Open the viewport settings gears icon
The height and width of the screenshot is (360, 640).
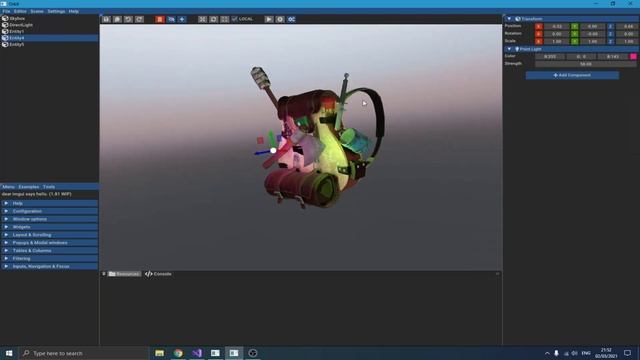tap(291, 19)
